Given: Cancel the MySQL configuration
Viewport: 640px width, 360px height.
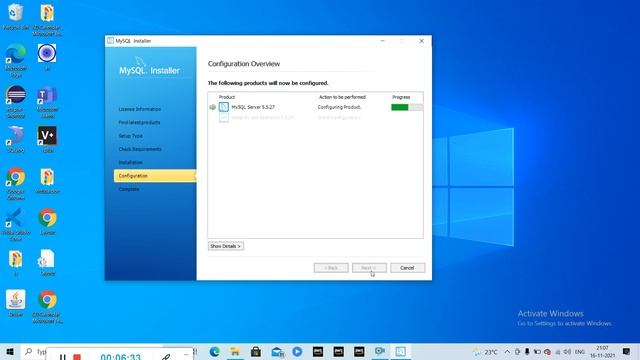Looking at the screenshot, I should 407,268.
